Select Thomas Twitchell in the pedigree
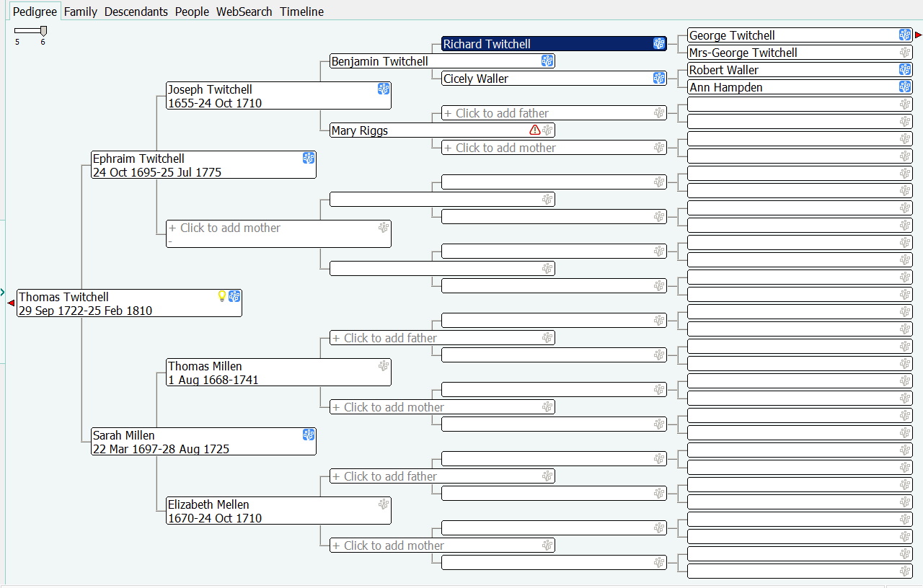 point(129,303)
